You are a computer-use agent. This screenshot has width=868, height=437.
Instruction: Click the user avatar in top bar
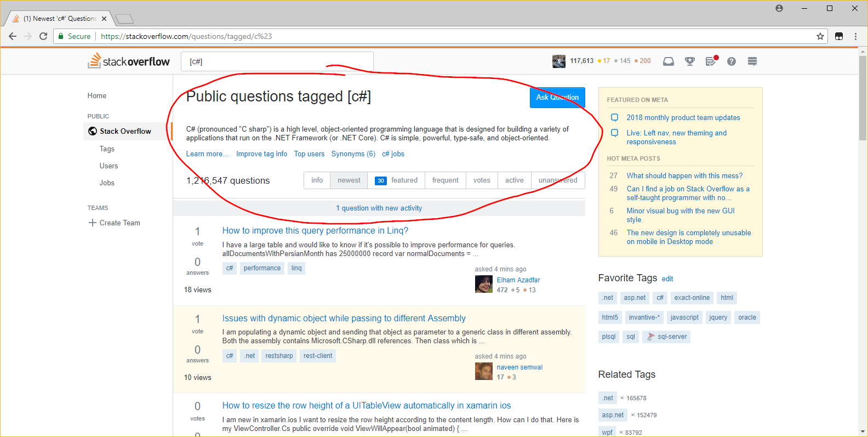click(559, 61)
